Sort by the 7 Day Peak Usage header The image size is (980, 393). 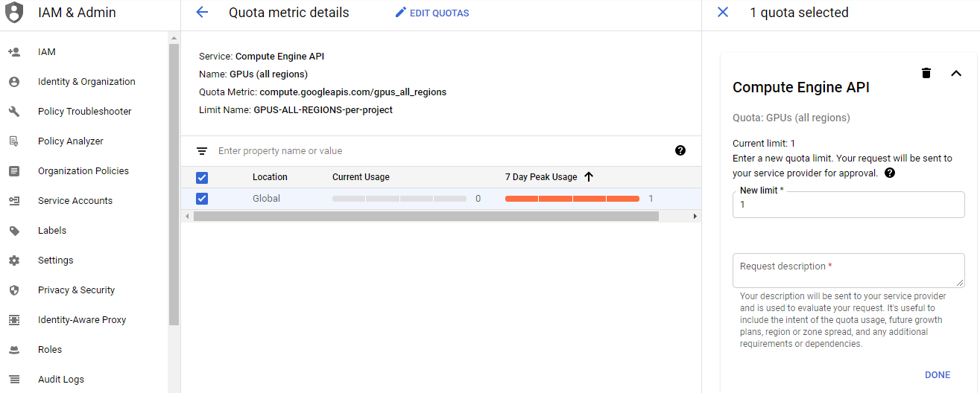[x=541, y=177]
